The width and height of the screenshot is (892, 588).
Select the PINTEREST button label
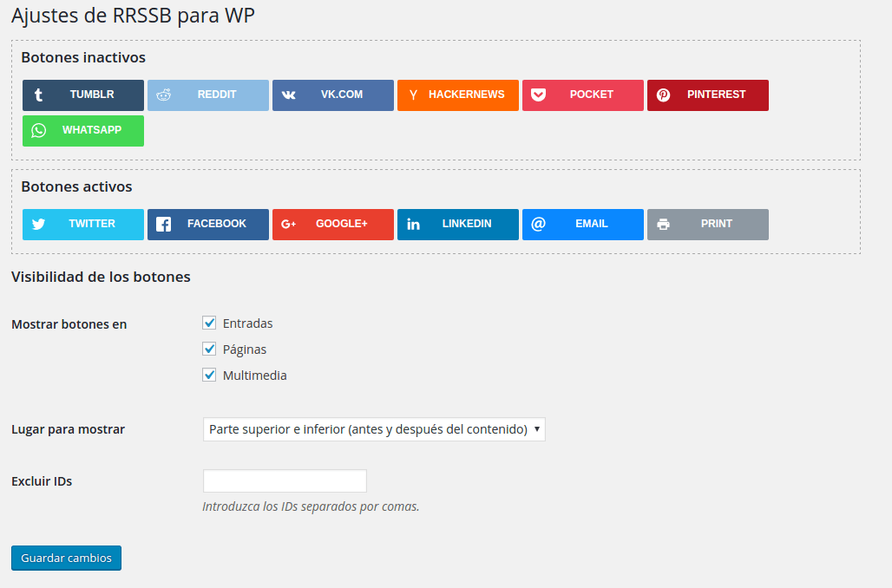716,95
